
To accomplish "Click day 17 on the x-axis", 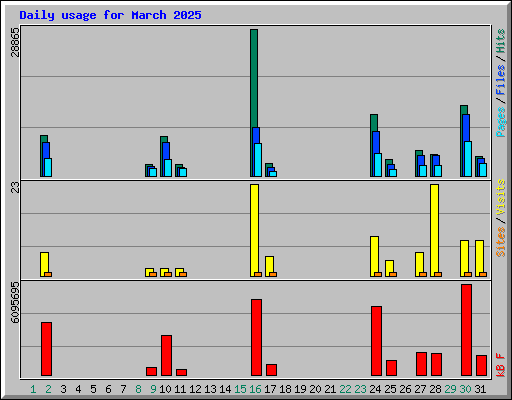I will tap(270, 389).
